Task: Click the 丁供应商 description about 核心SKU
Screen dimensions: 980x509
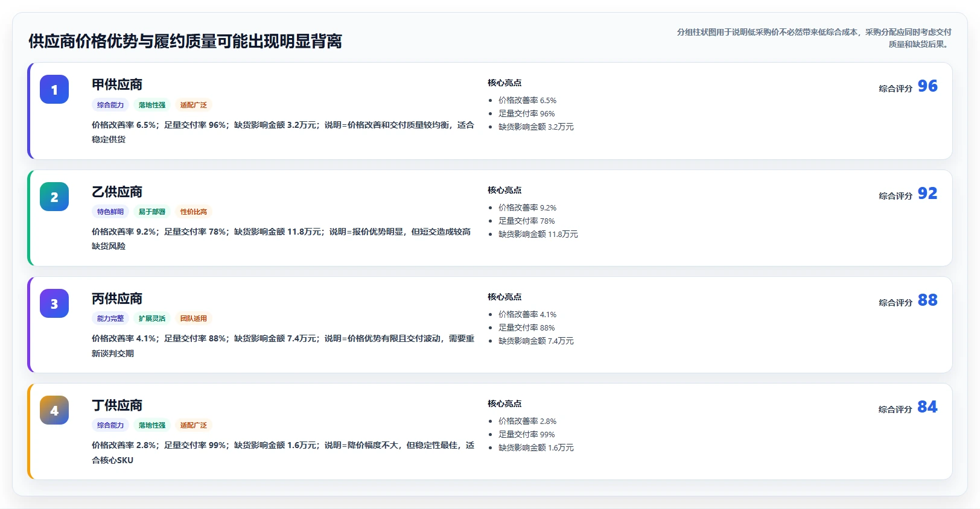Action: (x=283, y=453)
